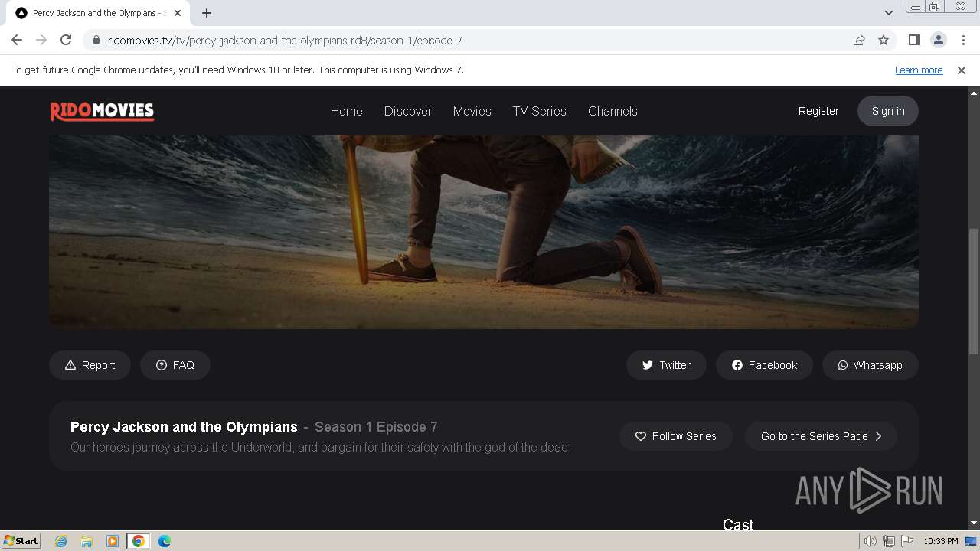Open a new browser tab
The width and height of the screenshot is (980, 551).
207,13
